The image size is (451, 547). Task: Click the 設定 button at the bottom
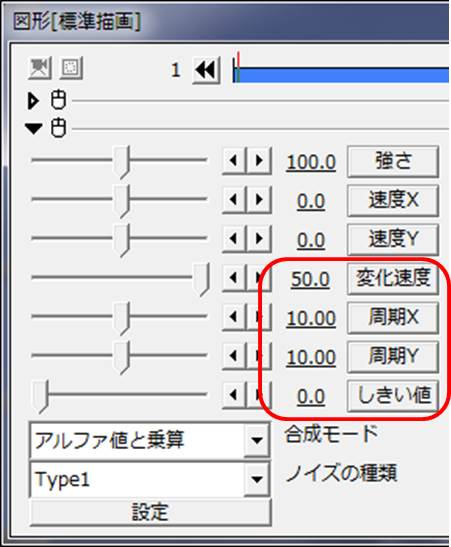point(150,512)
